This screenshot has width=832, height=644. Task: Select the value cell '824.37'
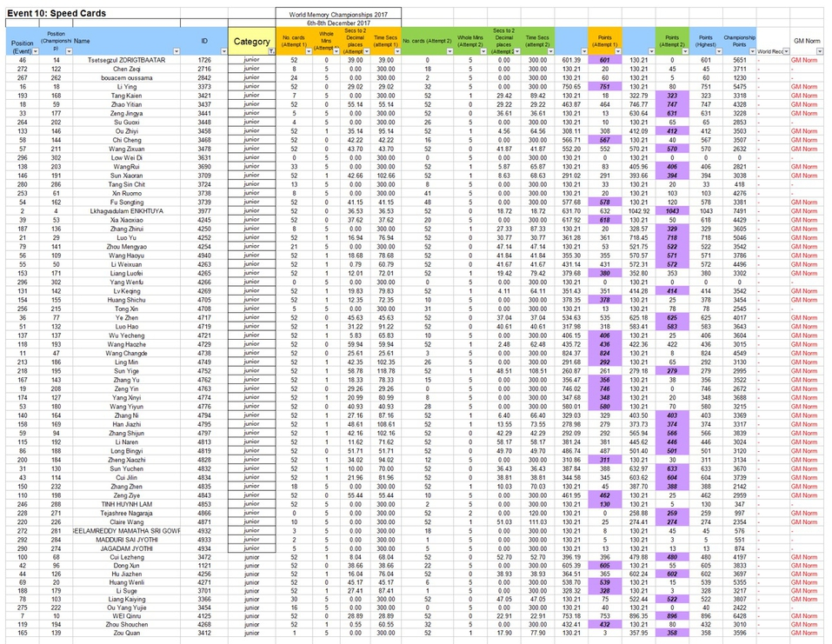pos(571,354)
